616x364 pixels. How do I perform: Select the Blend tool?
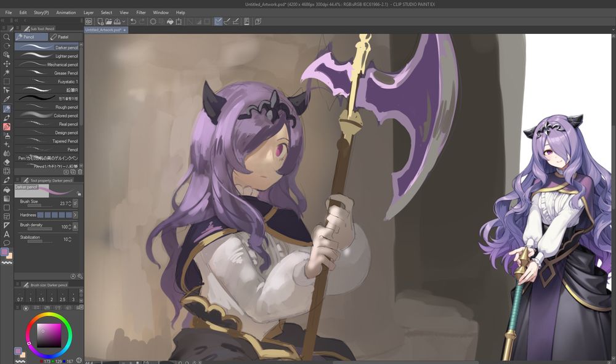(7, 153)
